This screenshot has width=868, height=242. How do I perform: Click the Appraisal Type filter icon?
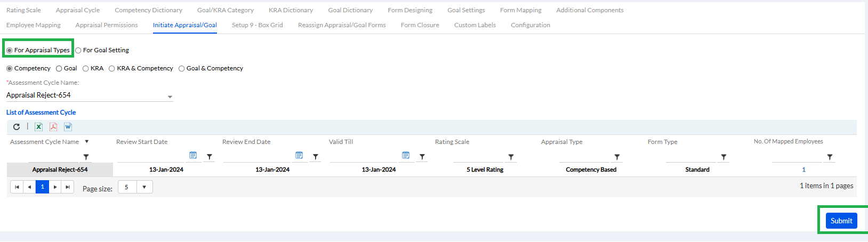pyautogui.click(x=617, y=157)
